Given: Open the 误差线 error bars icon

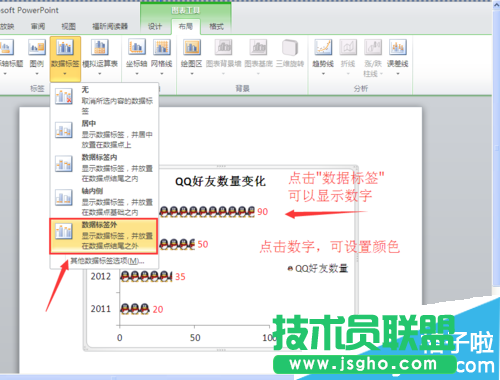Looking at the screenshot, I should (398, 47).
